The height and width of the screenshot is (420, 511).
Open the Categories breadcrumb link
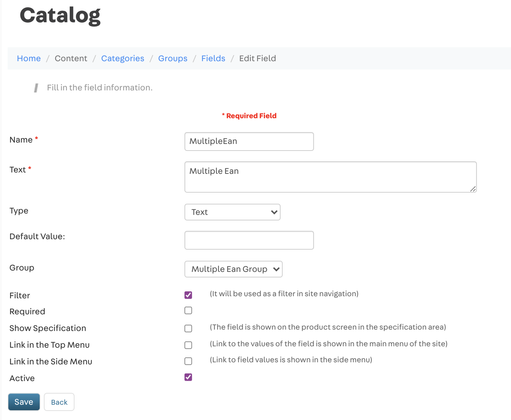[x=123, y=58]
